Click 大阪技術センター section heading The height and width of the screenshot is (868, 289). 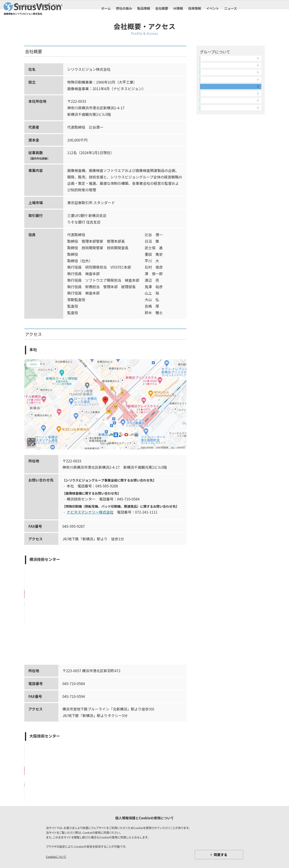44,736
